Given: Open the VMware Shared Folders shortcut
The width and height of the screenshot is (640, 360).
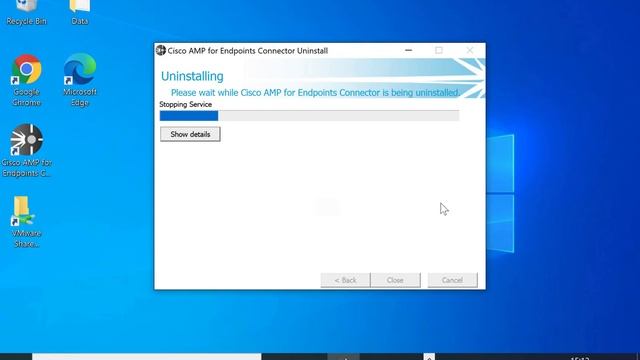Looking at the screenshot, I should tap(27, 222).
